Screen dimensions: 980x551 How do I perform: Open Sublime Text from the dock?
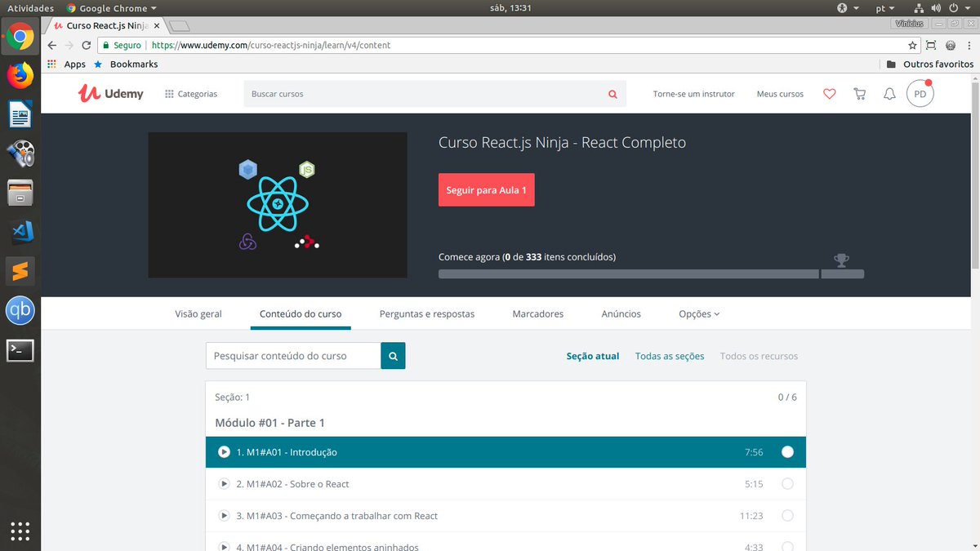pos(20,271)
